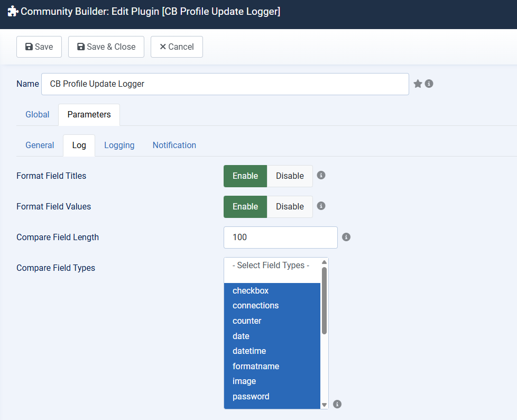Switch to the Global tab
The image size is (517, 420).
(37, 114)
